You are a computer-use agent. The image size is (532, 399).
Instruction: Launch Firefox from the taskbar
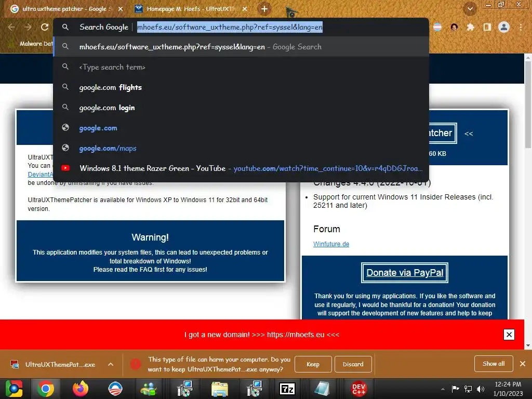pos(81,389)
